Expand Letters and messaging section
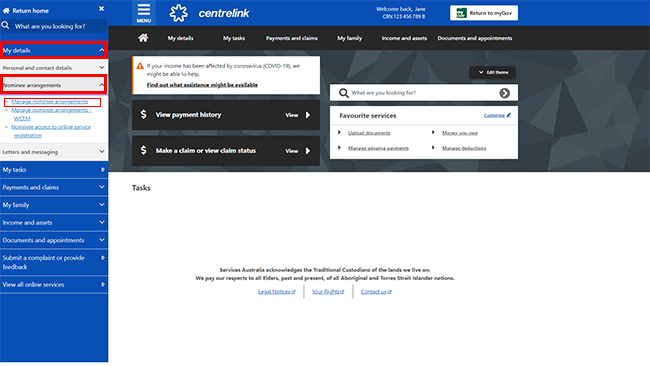 [x=54, y=152]
